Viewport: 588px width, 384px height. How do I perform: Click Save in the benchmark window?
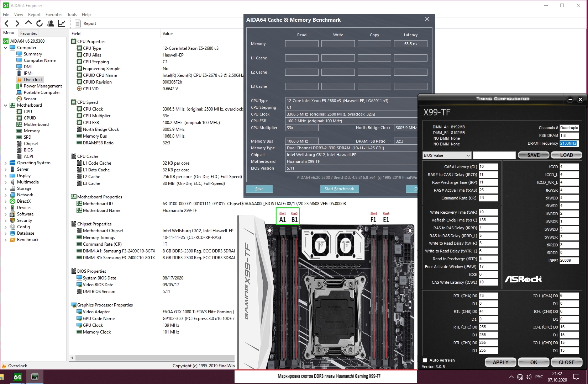(259, 189)
